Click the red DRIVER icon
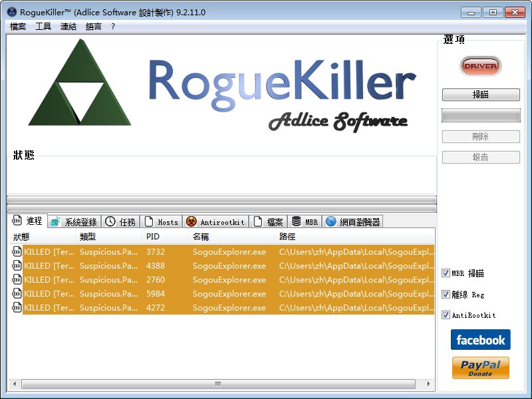 pyautogui.click(x=480, y=66)
